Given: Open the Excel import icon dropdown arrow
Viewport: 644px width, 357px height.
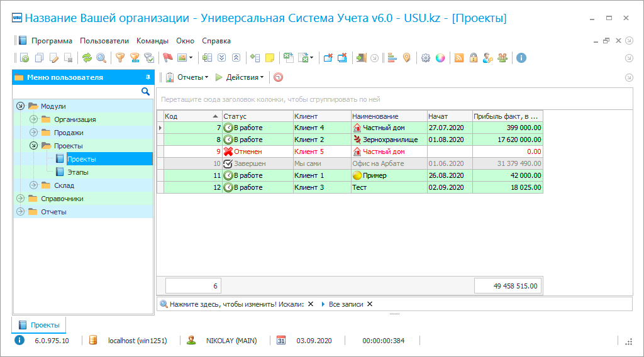Looking at the screenshot, I should pos(312,58).
